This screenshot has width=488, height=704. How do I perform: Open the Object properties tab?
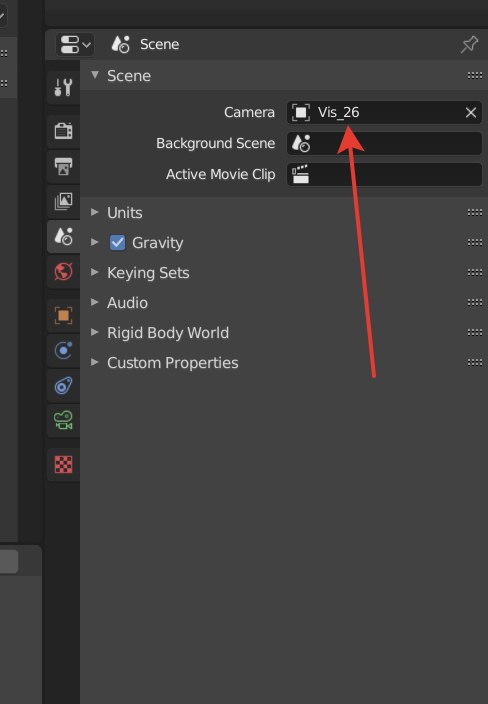(63, 315)
